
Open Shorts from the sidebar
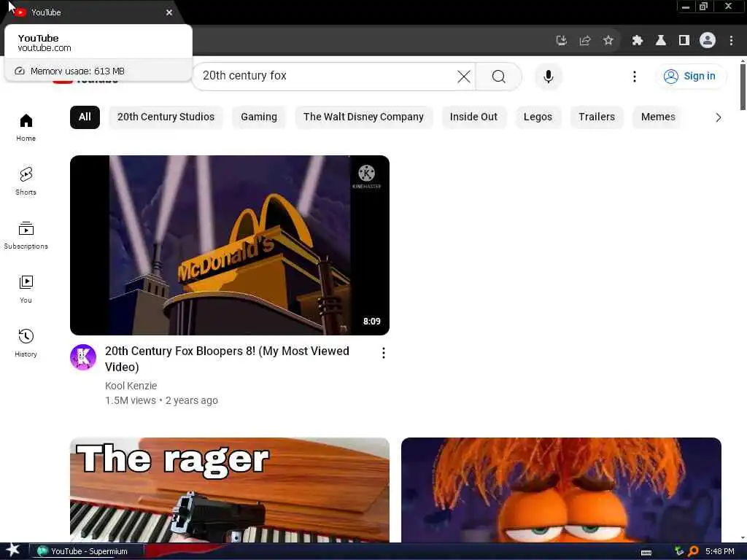click(x=26, y=181)
